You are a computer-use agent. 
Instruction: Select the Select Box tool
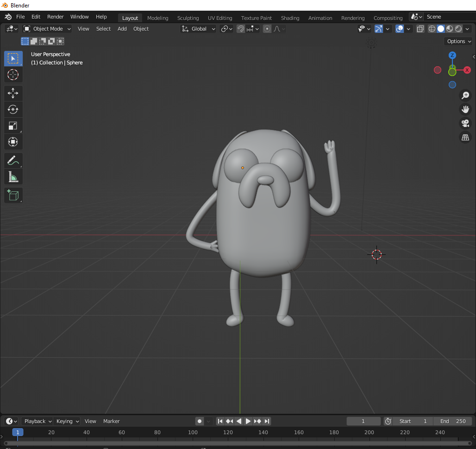13,58
